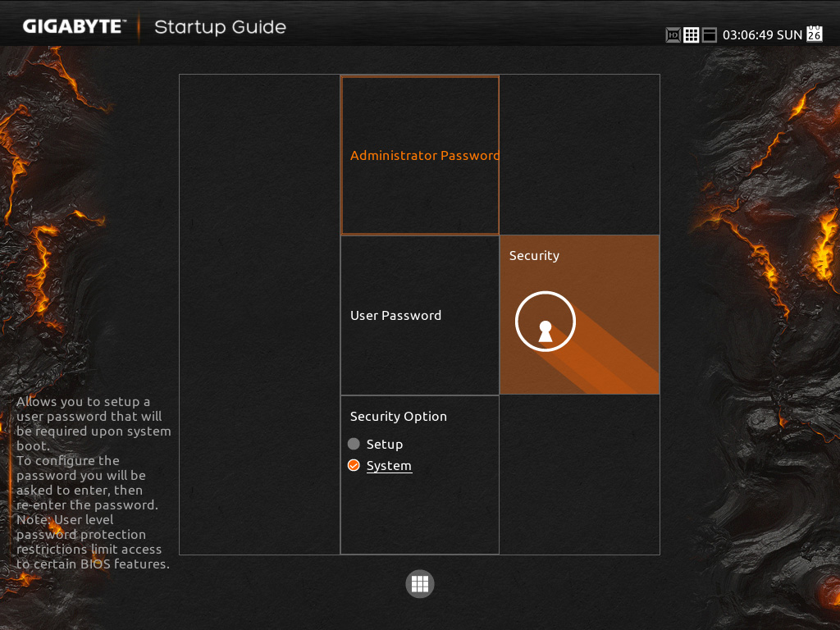Click the GIGABYTE logo
Screen dimensions: 840x630
click(x=74, y=26)
